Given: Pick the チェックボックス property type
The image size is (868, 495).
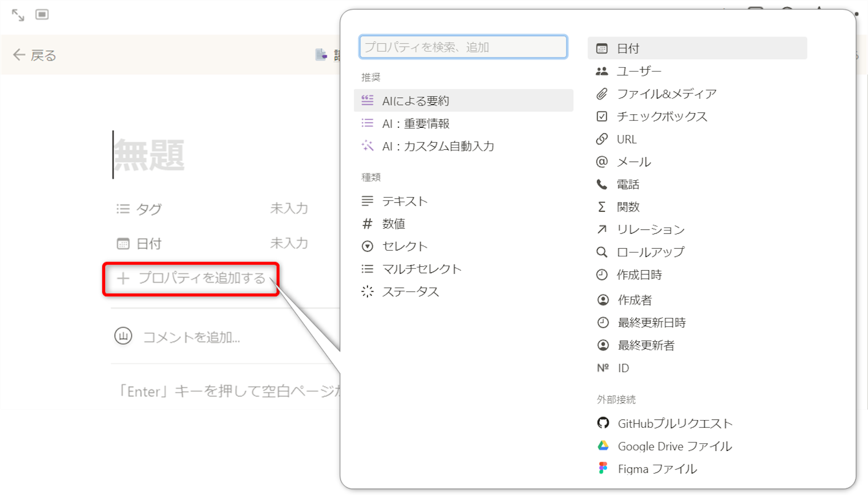Looking at the screenshot, I should click(x=662, y=117).
